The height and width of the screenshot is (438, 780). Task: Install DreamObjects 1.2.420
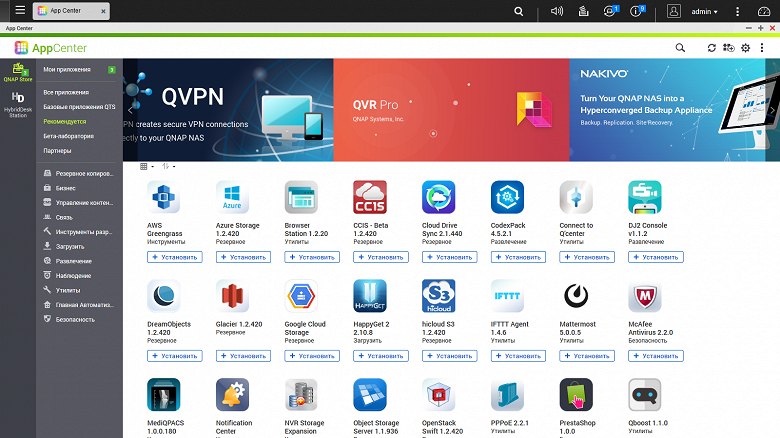(x=175, y=356)
